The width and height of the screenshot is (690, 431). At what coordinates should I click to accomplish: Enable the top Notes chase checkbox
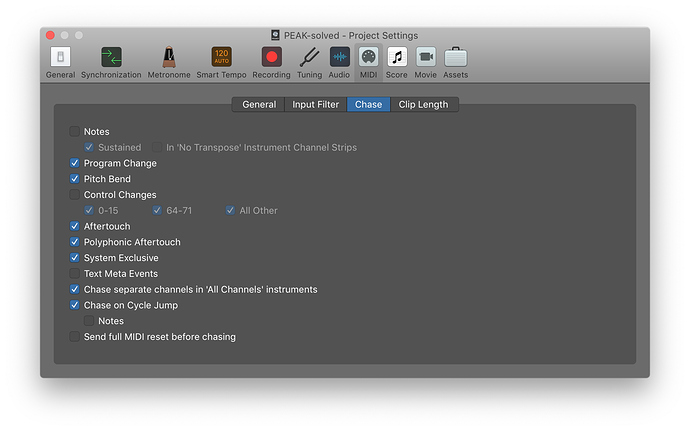[x=75, y=132]
